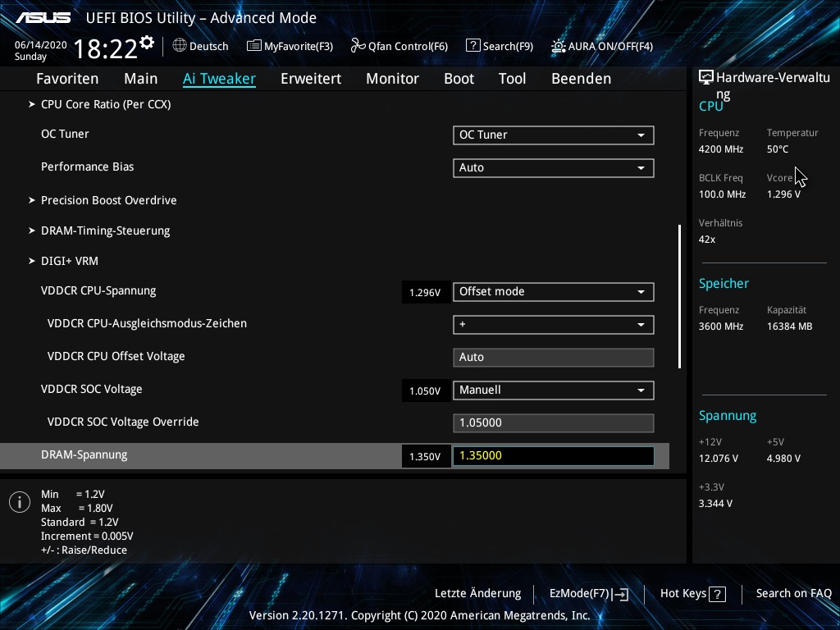
Task: Click the Spannung section heading
Action: [x=728, y=416]
